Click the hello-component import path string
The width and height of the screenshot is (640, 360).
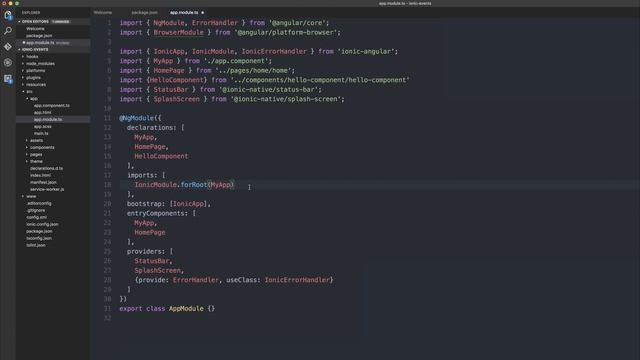320,80
